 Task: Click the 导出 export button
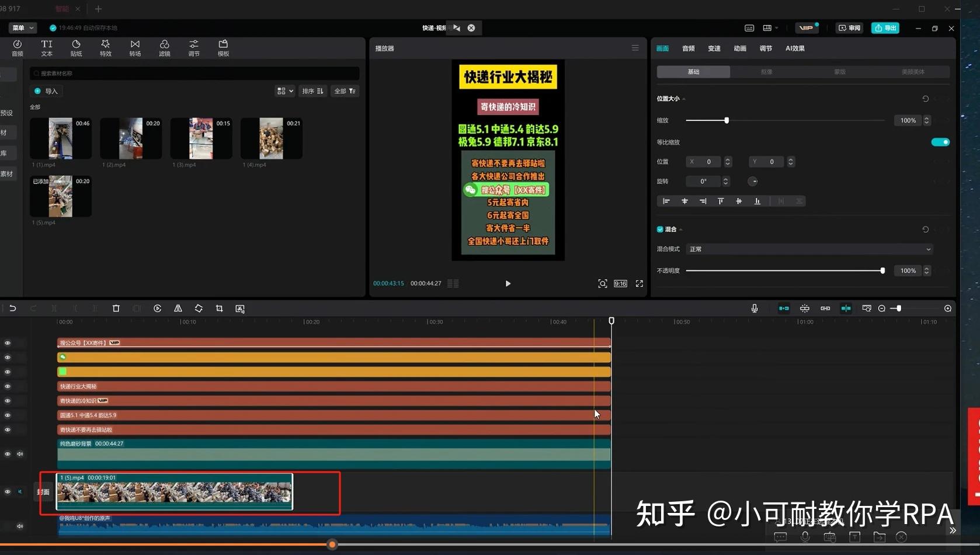tap(885, 28)
